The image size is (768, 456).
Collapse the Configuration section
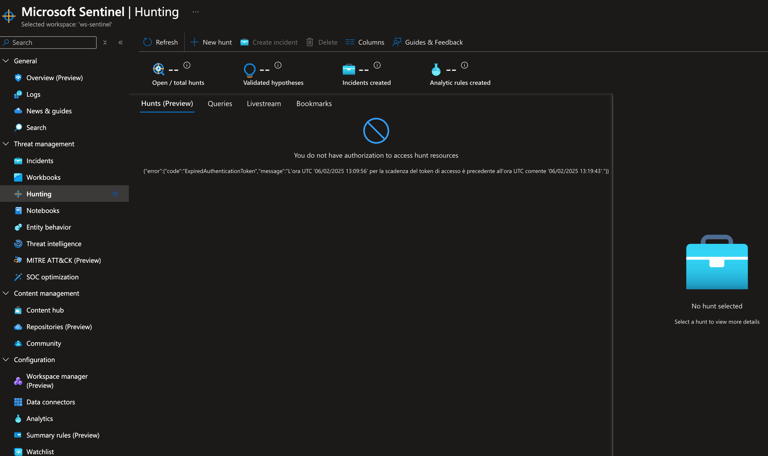point(6,360)
